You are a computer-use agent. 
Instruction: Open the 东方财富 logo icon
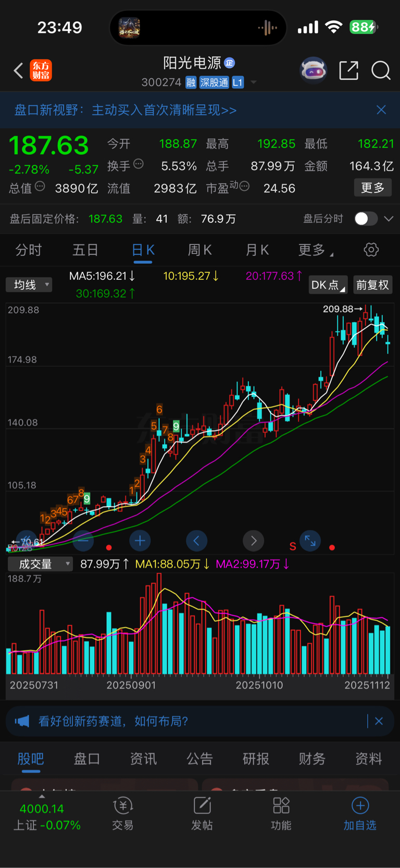[41, 70]
